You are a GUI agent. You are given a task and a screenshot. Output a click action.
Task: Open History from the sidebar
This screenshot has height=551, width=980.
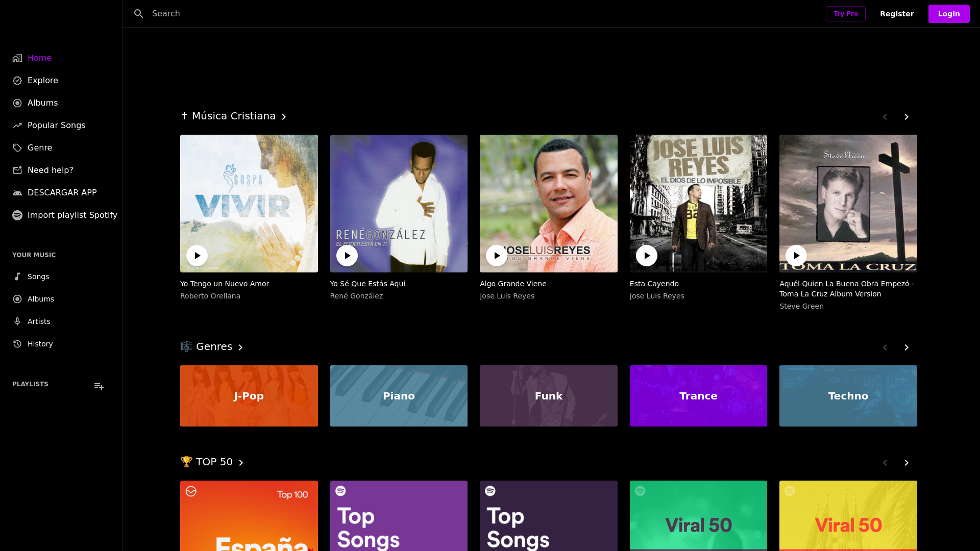click(40, 344)
